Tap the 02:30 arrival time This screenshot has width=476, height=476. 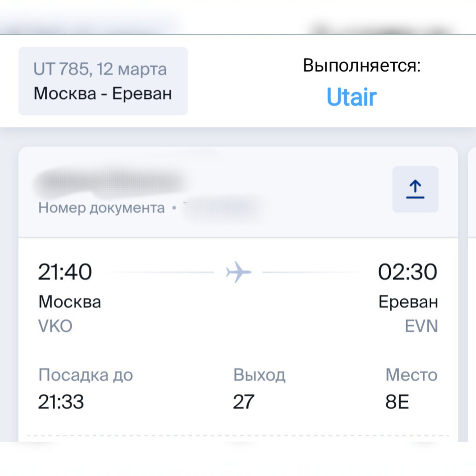[x=408, y=272]
